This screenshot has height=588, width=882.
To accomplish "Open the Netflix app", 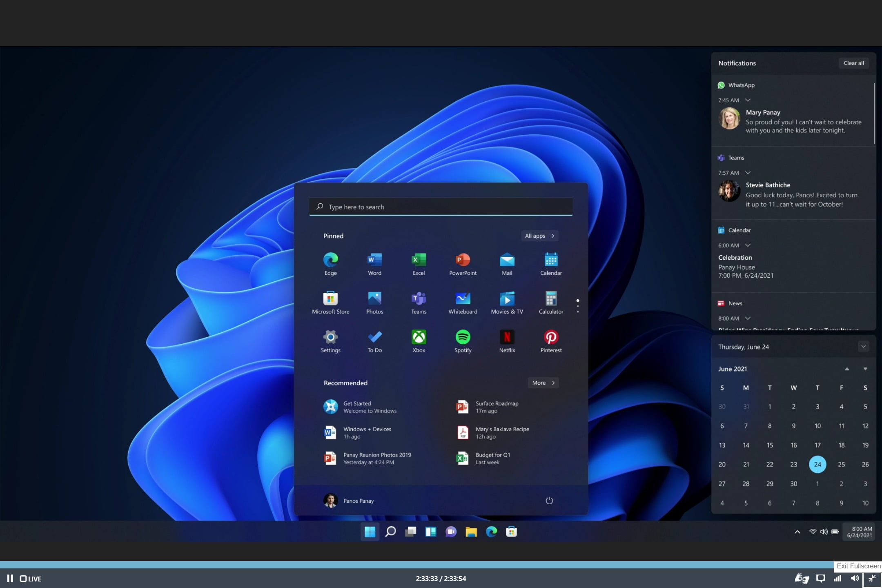I will (507, 341).
